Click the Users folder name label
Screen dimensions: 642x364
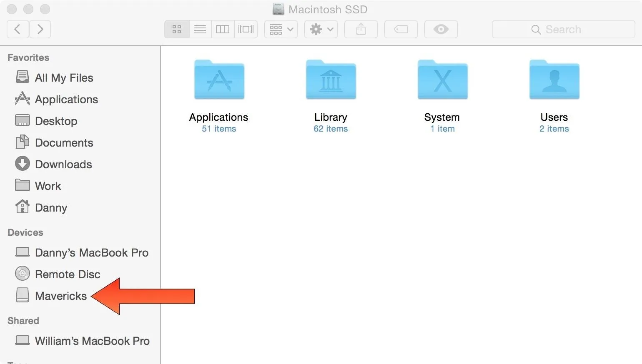click(x=554, y=117)
